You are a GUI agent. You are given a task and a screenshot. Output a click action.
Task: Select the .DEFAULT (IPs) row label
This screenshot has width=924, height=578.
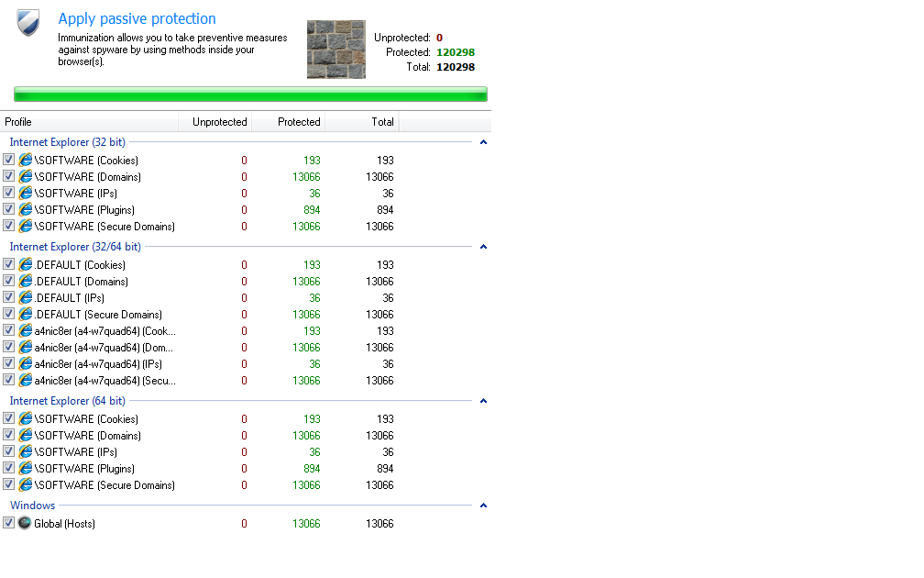(x=70, y=298)
